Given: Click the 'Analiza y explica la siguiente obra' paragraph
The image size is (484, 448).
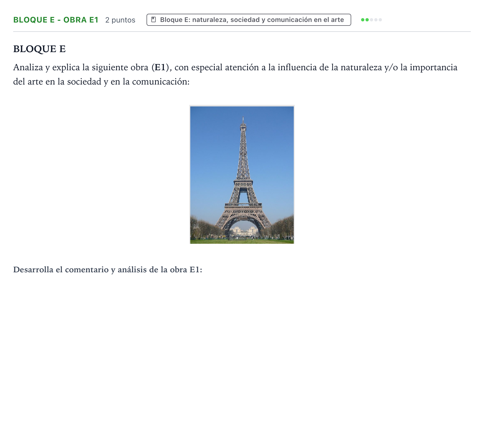Looking at the screenshot, I should click(x=235, y=74).
